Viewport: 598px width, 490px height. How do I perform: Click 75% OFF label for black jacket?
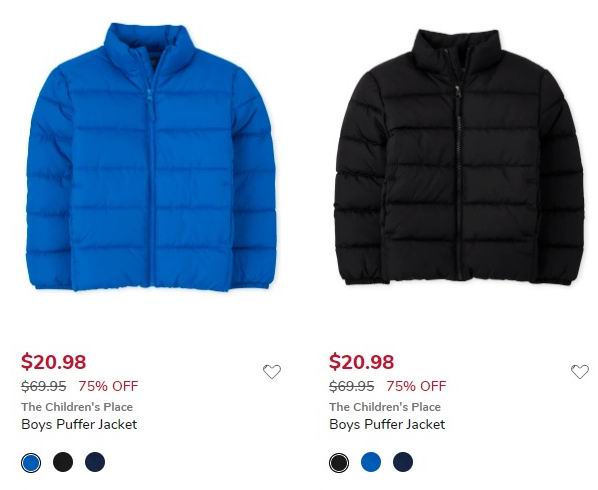416,386
